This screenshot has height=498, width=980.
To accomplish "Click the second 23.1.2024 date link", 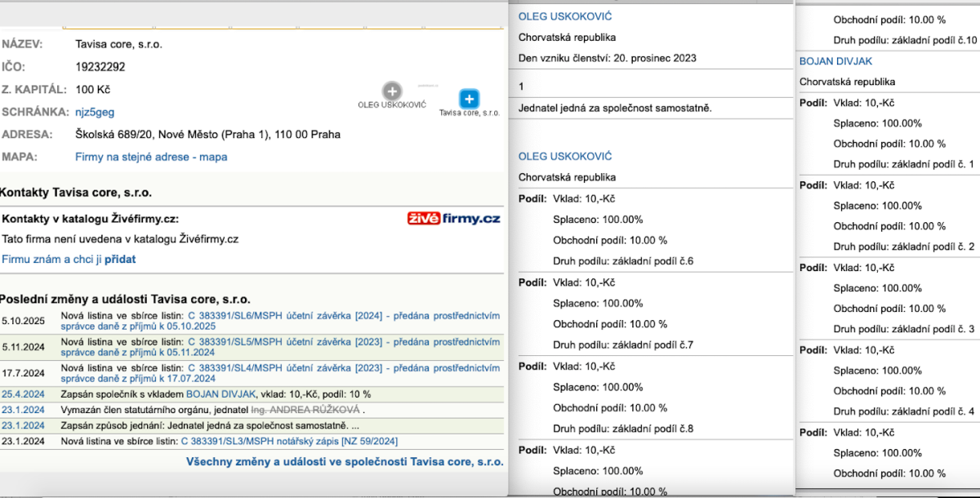I will click(23, 425).
